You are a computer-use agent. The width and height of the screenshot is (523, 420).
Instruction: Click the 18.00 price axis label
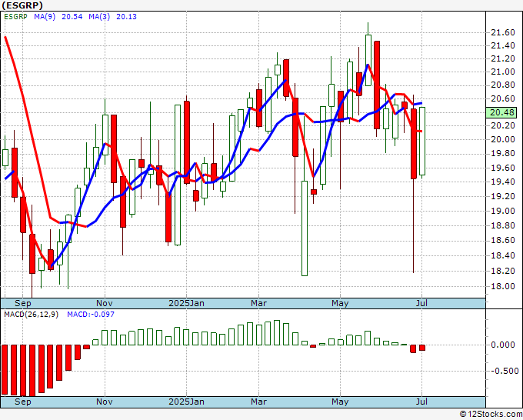click(x=503, y=286)
